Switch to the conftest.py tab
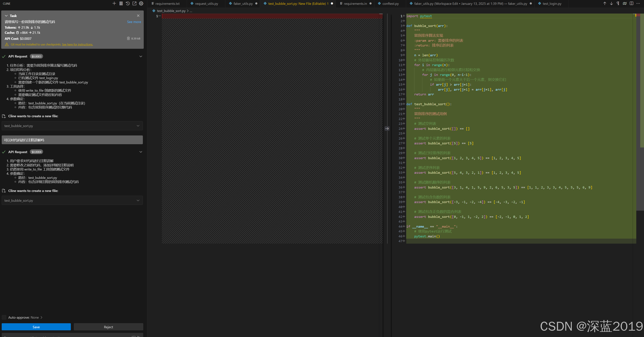Screen dimensions: 644x337 [390, 3]
